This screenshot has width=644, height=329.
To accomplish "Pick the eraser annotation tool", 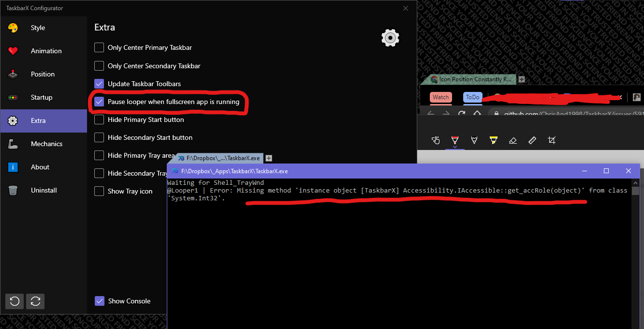I will [513, 140].
